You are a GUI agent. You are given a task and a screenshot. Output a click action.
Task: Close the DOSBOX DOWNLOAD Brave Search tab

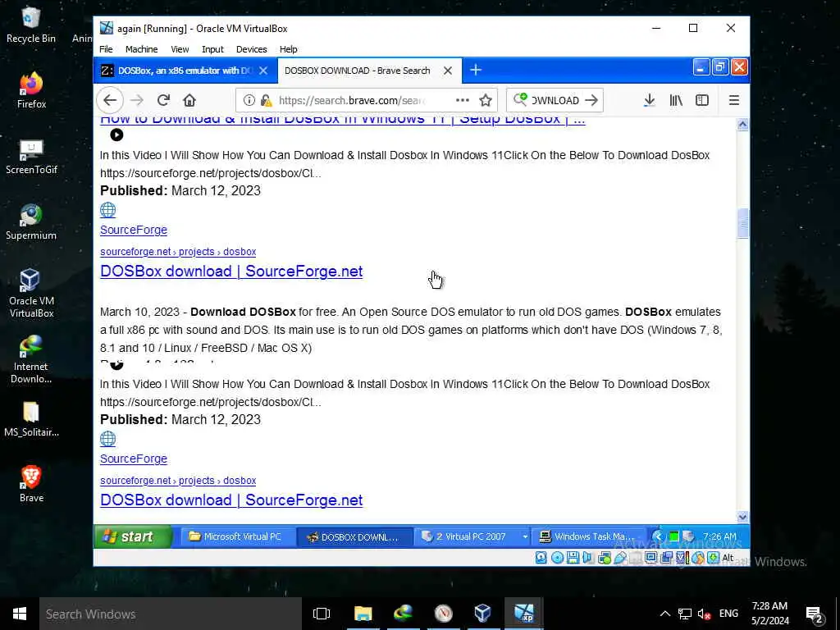pos(448,71)
